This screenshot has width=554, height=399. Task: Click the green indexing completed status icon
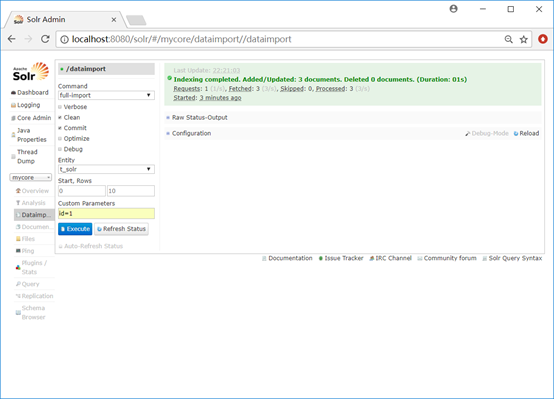pos(170,78)
